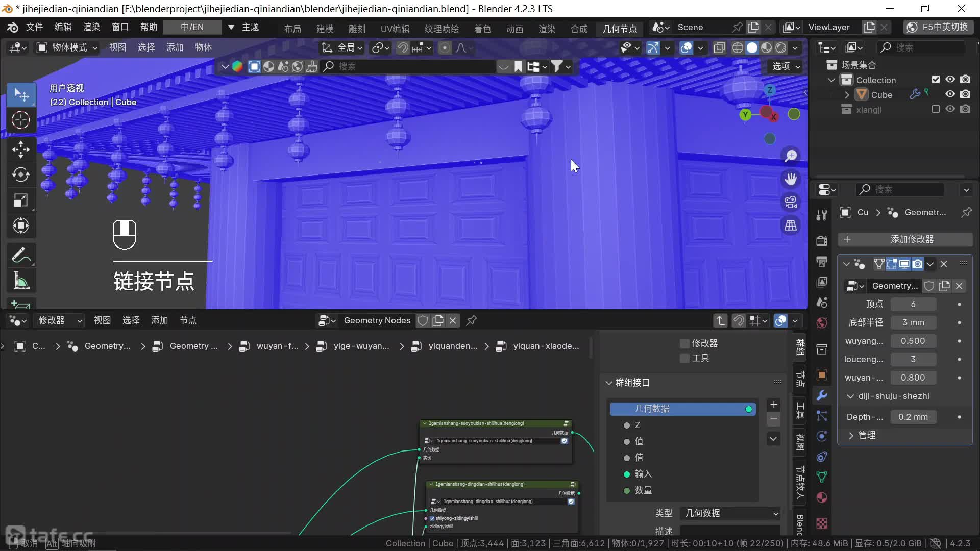
Task: Select the Rotate tool in toolbar
Action: 20,174
